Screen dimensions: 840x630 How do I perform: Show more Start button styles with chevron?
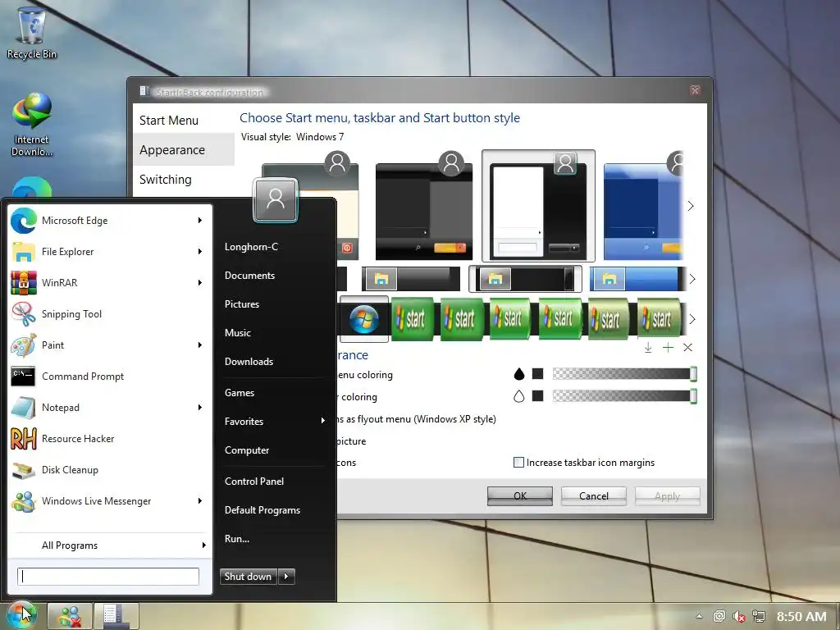pos(692,319)
